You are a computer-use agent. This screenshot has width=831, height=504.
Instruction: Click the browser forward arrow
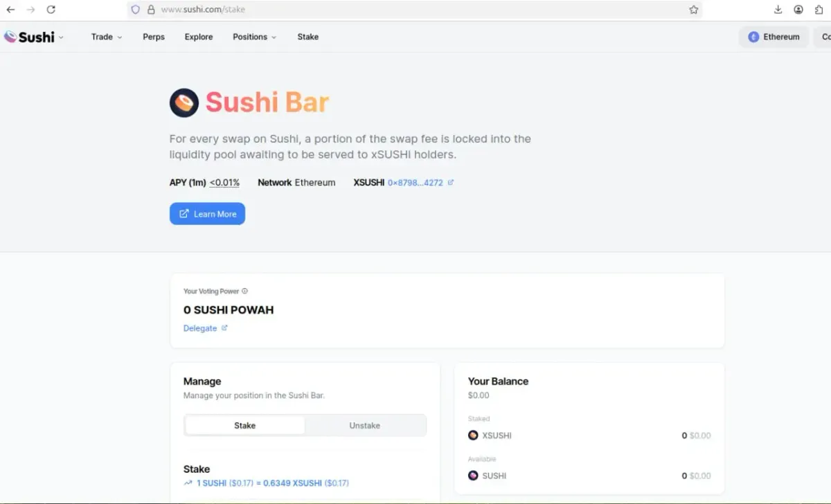[x=30, y=10]
